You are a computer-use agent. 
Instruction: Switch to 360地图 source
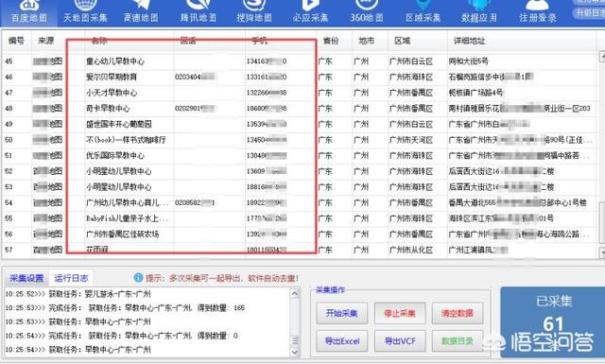(367, 11)
